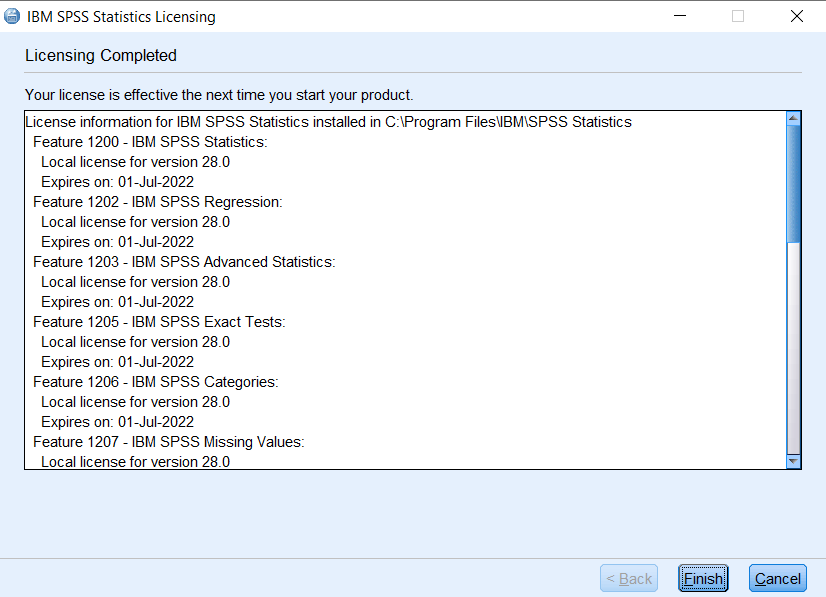Click the 'Licensing Completed' heading
Screen dimensions: 826x597
click(101, 55)
